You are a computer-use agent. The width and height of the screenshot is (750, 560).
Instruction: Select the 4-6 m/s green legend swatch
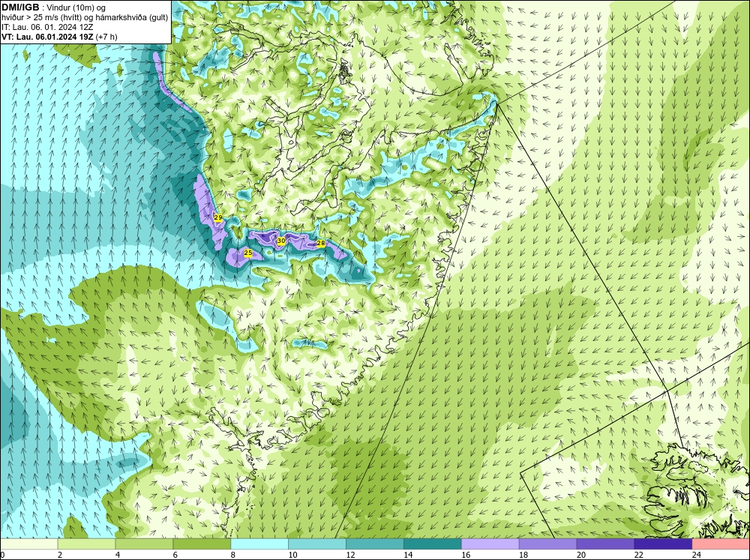pos(144,544)
